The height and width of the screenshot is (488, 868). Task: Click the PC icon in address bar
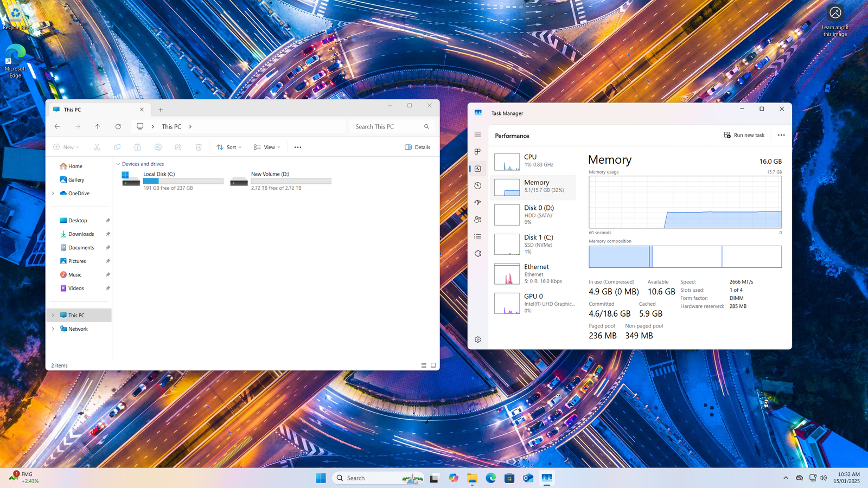coord(140,126)
